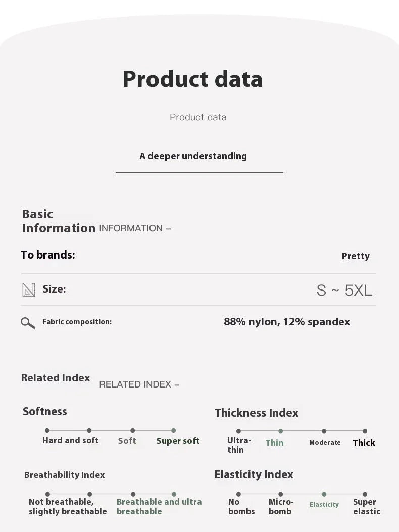399x532 pixels.
Task: Click the Basic Information heading
Action: 58,221
